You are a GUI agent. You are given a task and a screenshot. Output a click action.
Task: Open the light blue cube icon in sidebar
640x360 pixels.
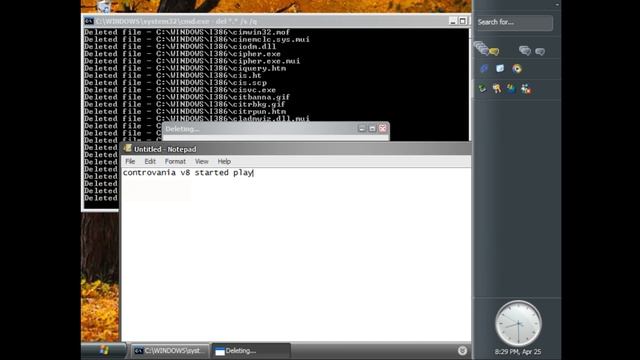tap(500, 68)
